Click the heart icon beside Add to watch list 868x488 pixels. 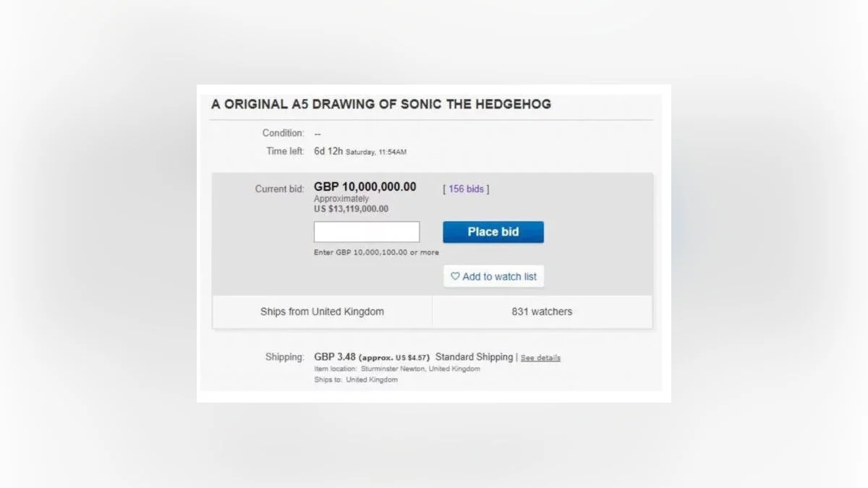455,276
